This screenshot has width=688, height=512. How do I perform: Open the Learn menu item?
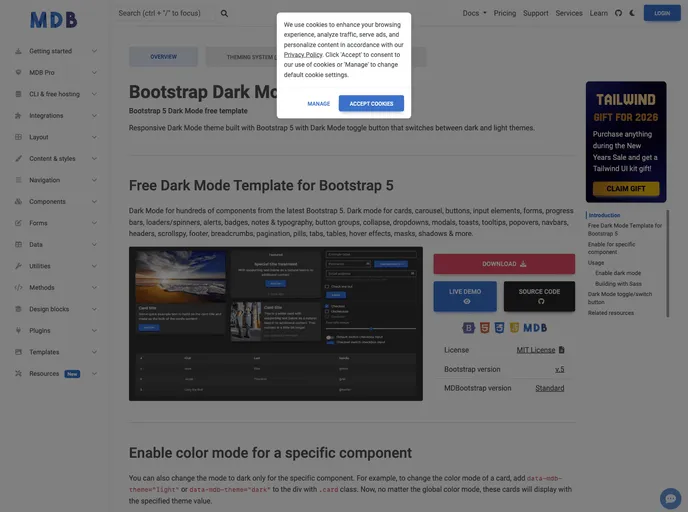[x=598, y=13]
